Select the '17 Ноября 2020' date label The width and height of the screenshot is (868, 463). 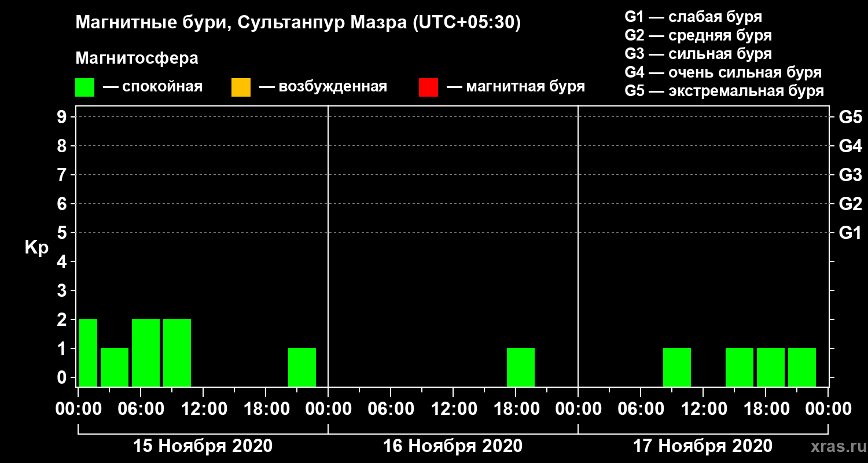coord(703,446)
